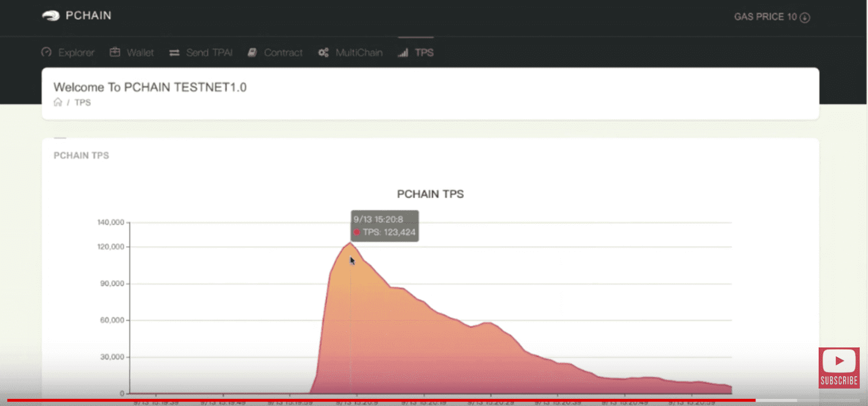Screen dimensions: 868x406
Task: Select the MultiChain menu label
Action: point(359,53)
